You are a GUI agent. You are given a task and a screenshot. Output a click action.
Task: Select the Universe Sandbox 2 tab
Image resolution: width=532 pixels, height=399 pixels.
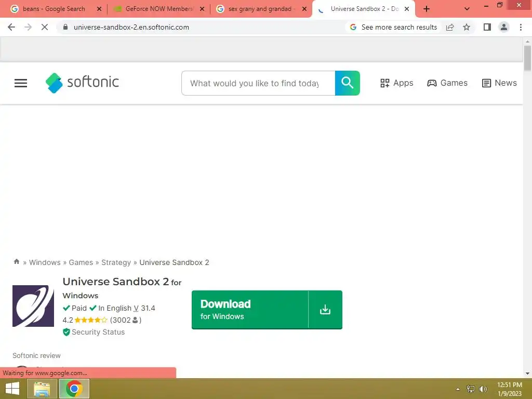click(363, 9)
